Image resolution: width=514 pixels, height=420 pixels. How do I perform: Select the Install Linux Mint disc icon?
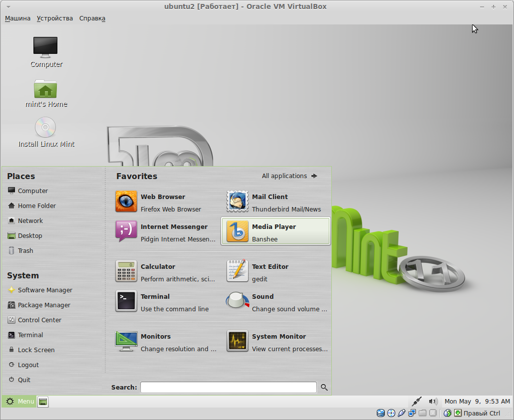pos(46,132)
